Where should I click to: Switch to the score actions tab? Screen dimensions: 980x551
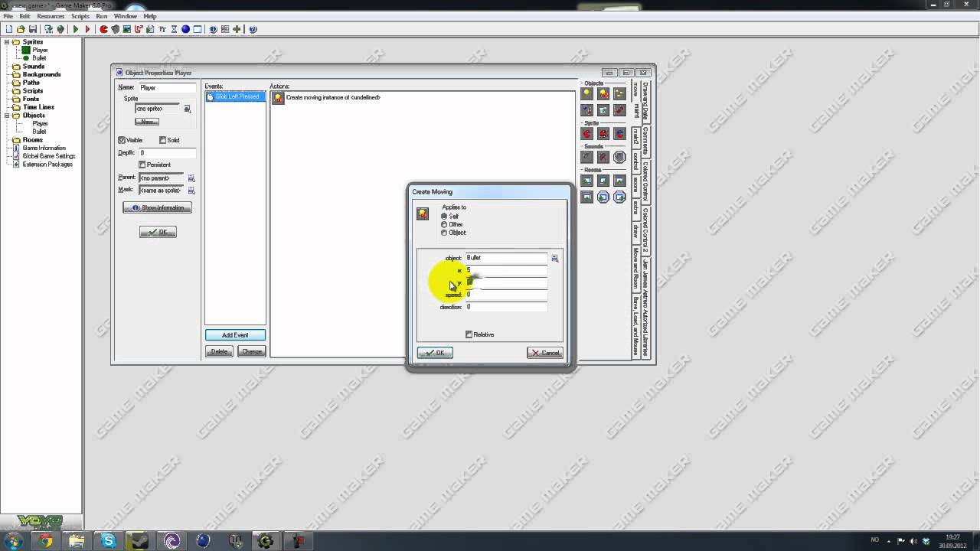(x=635, y=186)
